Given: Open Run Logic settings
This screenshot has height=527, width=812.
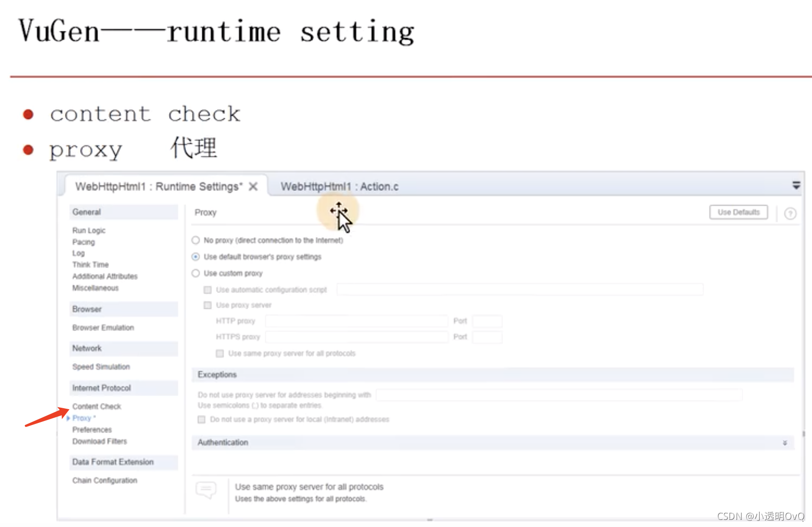Looking at the screenshot, I should [x=89, y=230].
